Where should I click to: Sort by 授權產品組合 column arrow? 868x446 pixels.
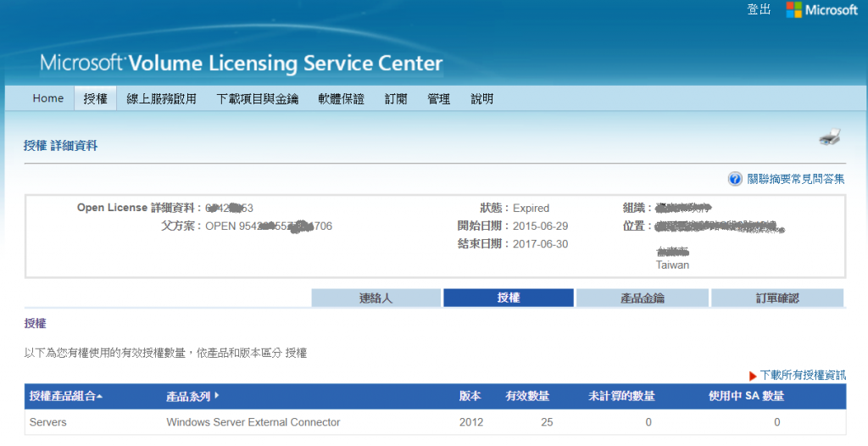100,397
